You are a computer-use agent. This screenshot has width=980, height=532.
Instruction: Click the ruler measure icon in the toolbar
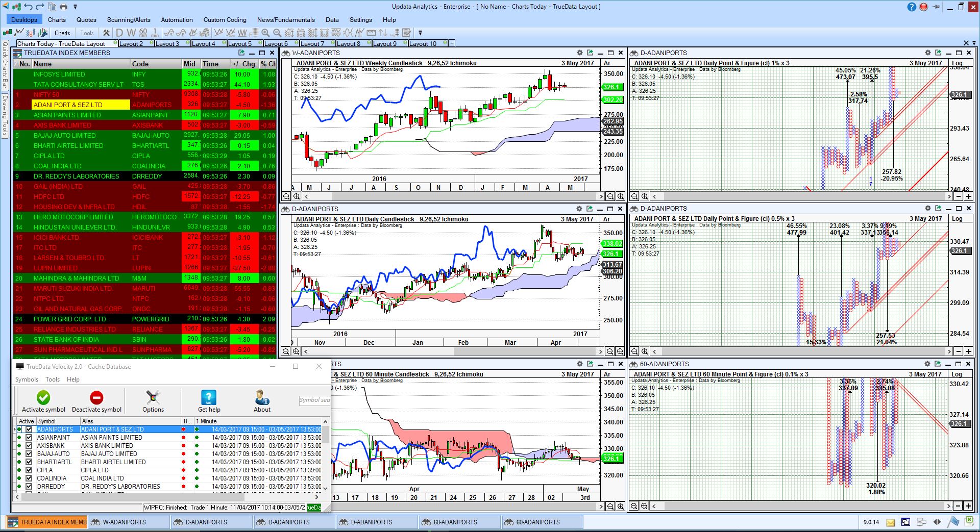coord(371,33)
